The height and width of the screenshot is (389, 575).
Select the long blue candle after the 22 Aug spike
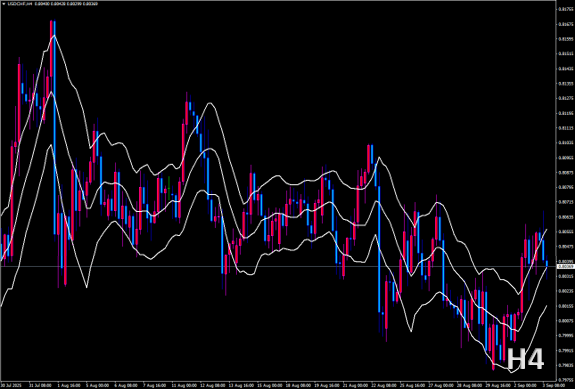point(379,249)
